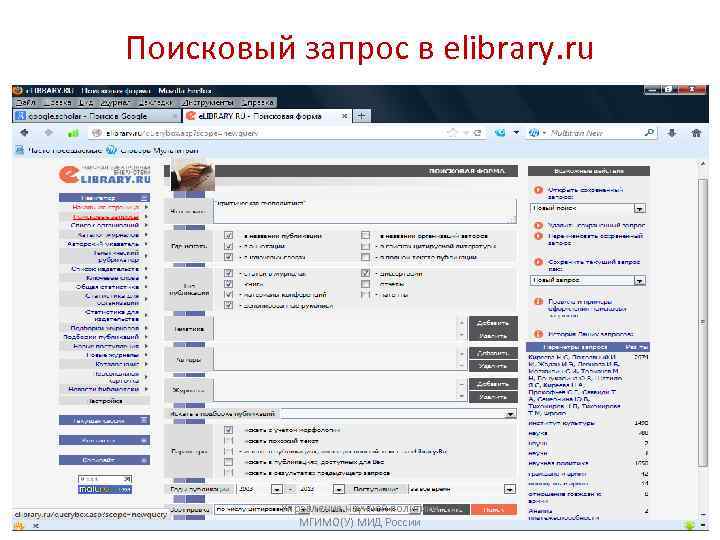
Task: Uncheck 'в названии публикации' checkbox
Action: (x=228, y=235)
